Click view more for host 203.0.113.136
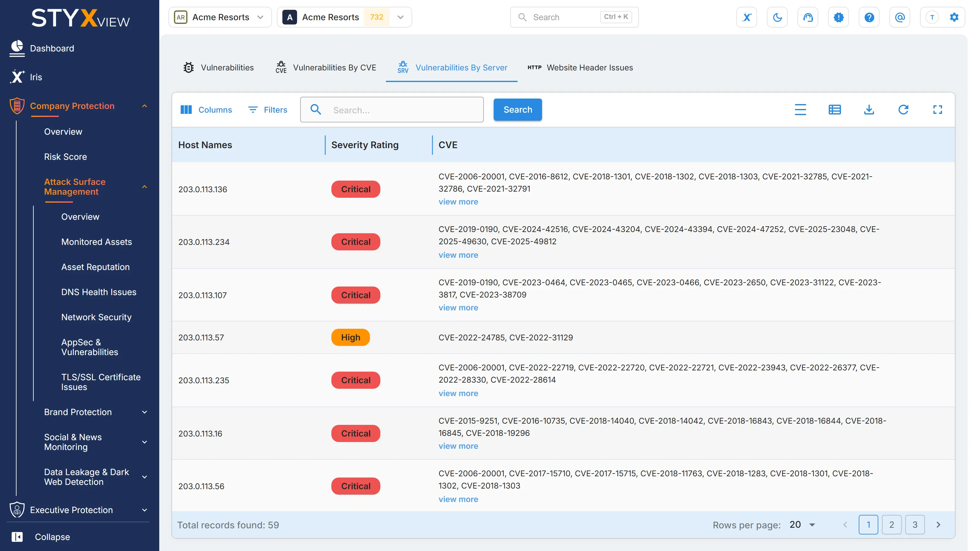Screen dimensions: 980x551 tap(458, 202)
